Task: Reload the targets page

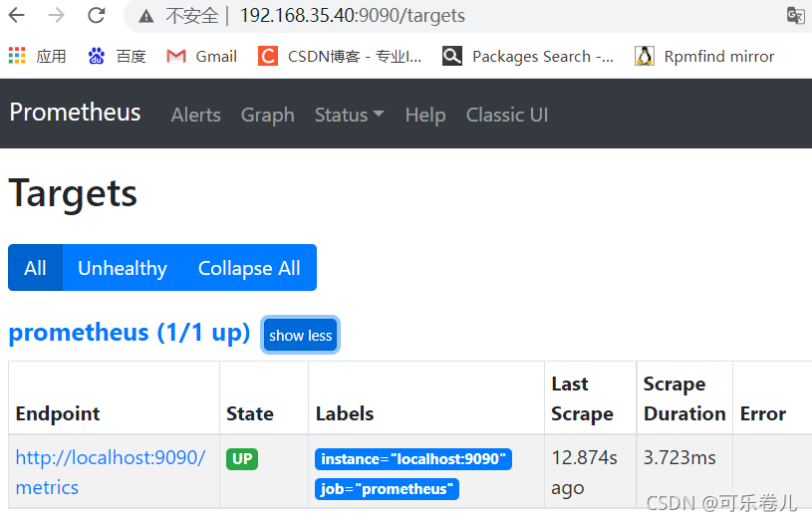Action: (96, 16)
